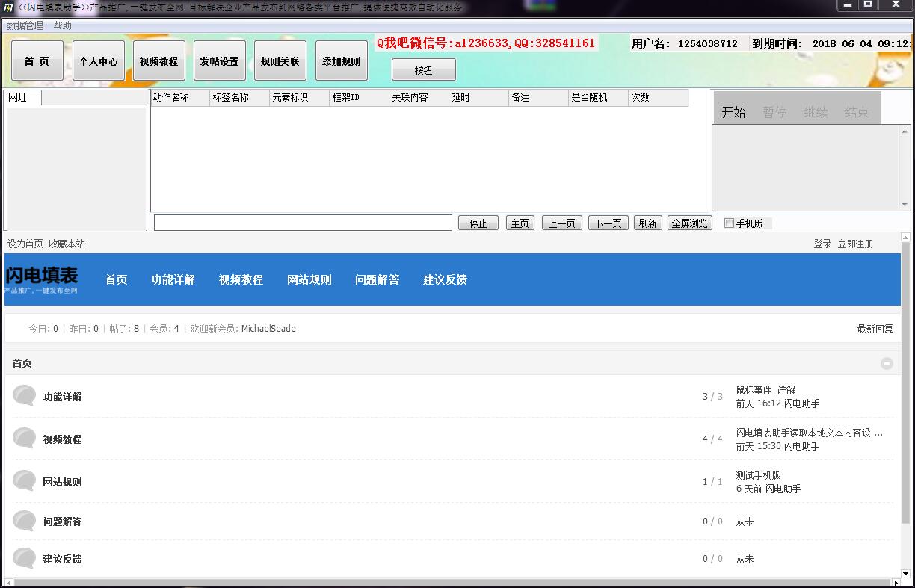The width and height of the screenshot is (915, 588).
Task: Switch to the 网站规则 nav tab
Action: coord(309,279)
